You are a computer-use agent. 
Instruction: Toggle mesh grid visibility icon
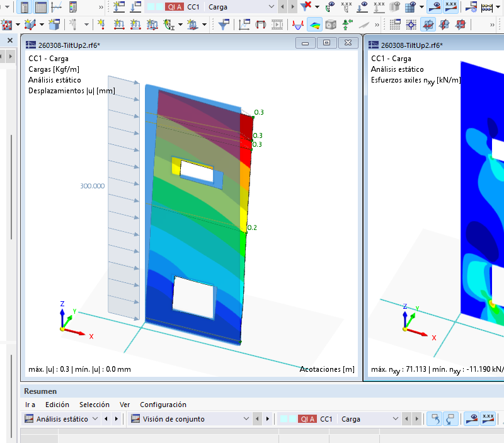point(411,7)
